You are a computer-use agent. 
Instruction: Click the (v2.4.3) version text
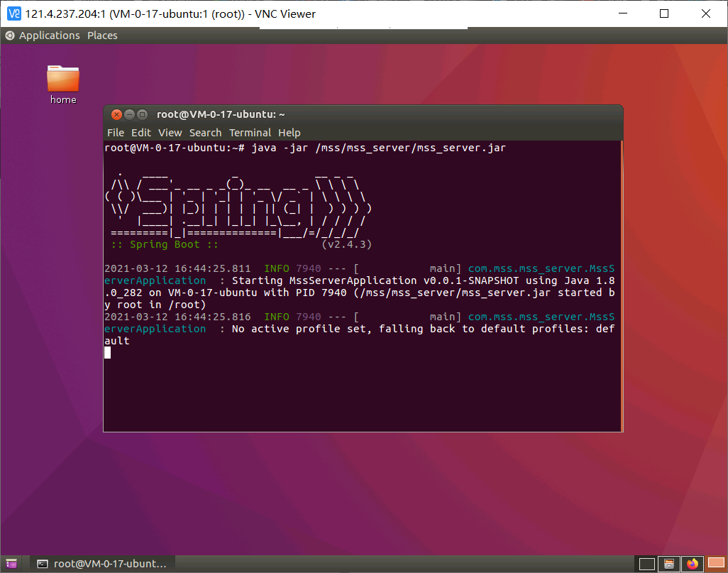point(346,244)
